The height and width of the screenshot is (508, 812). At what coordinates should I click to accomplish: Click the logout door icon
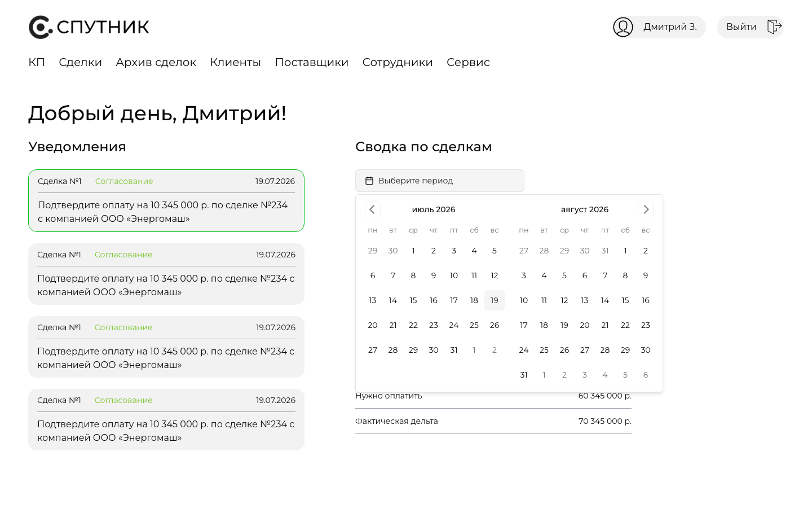pos(774,27)
